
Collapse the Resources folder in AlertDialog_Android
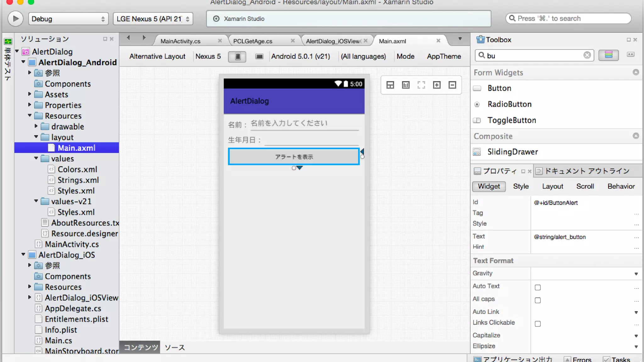coord(30,116)
